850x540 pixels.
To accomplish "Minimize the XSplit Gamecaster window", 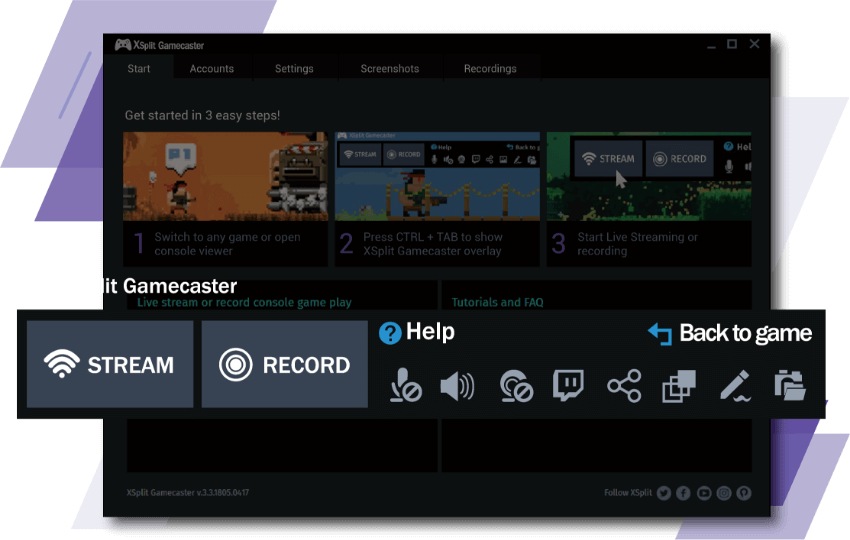I will (711, 45).
